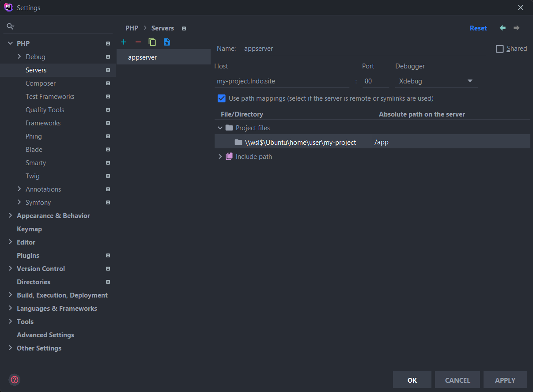Duplicate the selected server configuration
The image size is (533, 392).
tap(152, 41)
